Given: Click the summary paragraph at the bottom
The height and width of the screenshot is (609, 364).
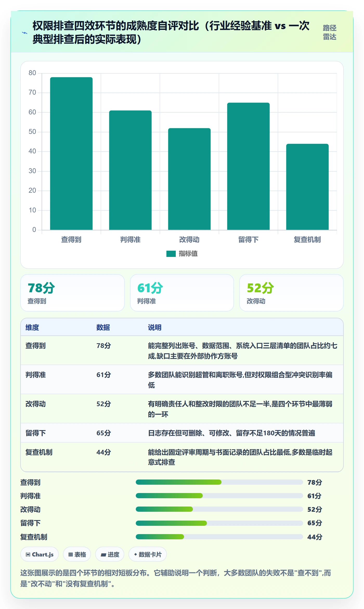Looking at the screenshot, I should click(x=175, y=578).
